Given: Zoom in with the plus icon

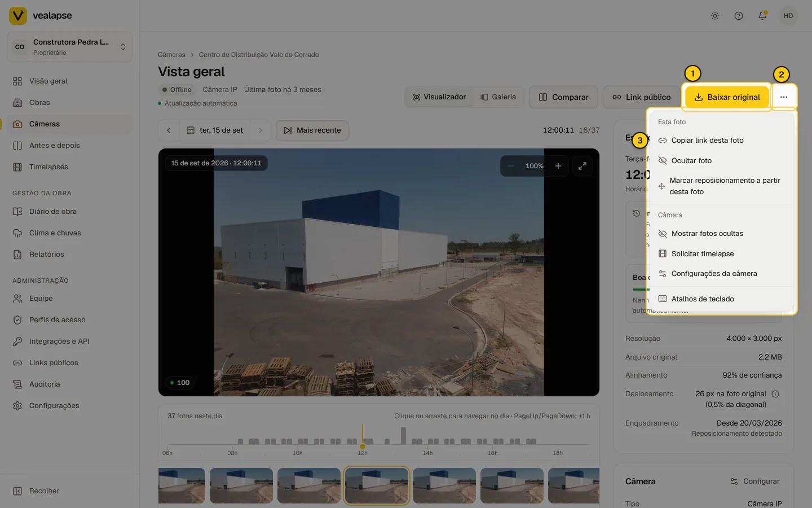Looking at the screenshot, I should [558, 166].
